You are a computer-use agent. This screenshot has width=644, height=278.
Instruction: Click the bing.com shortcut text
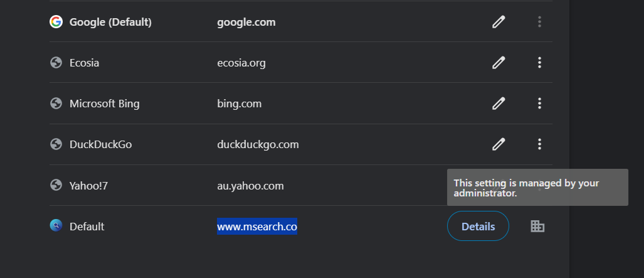240,104
